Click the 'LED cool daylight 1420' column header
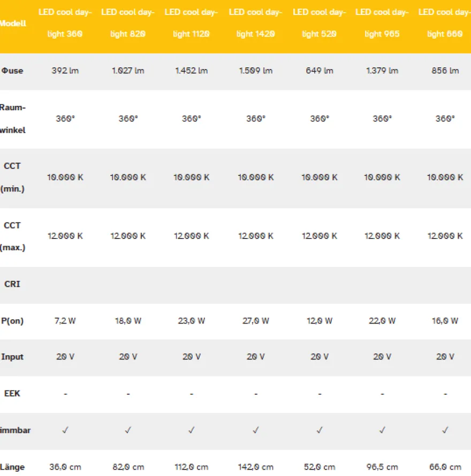Viewport: 471px width, 476px height. 255,23
